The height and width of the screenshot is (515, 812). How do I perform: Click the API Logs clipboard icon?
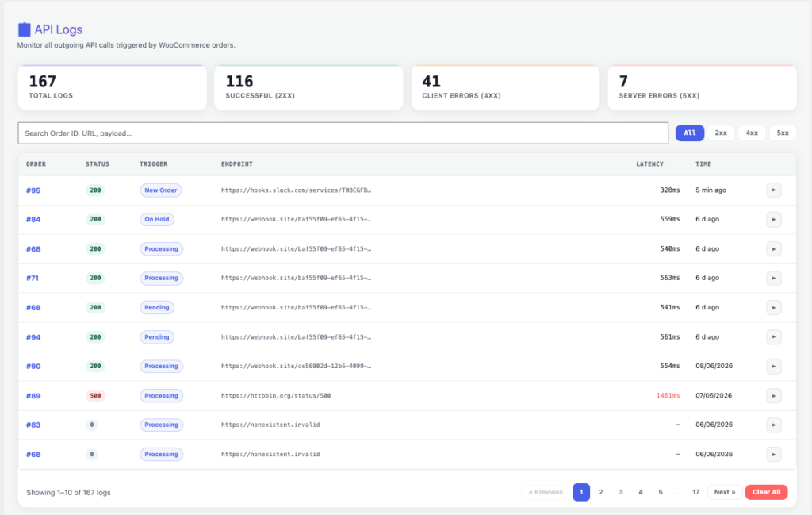pyautogui.click(x=24, y=29)
